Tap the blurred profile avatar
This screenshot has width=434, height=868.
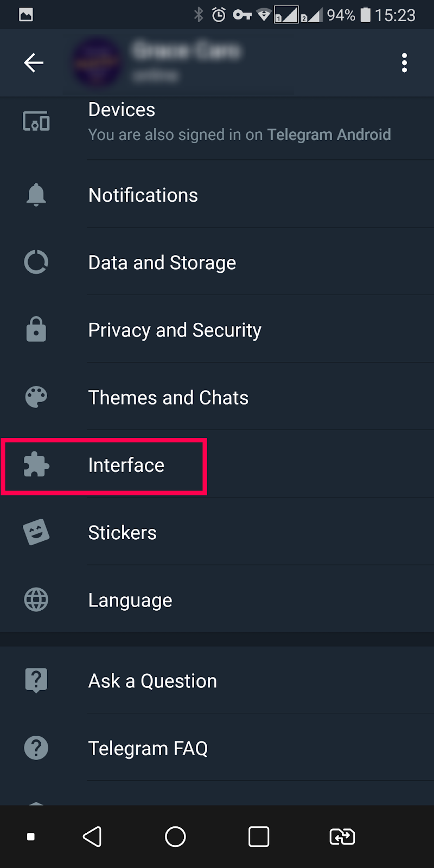coord(98,63)
